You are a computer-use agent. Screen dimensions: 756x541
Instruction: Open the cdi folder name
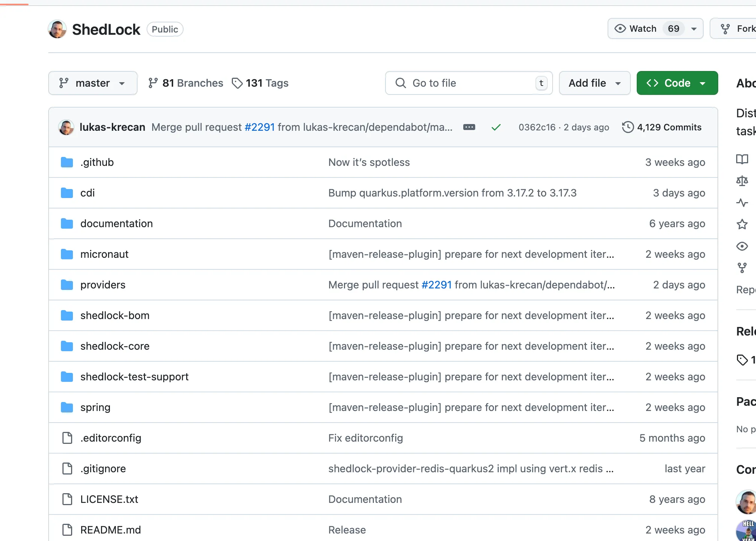tap(87, 193)
